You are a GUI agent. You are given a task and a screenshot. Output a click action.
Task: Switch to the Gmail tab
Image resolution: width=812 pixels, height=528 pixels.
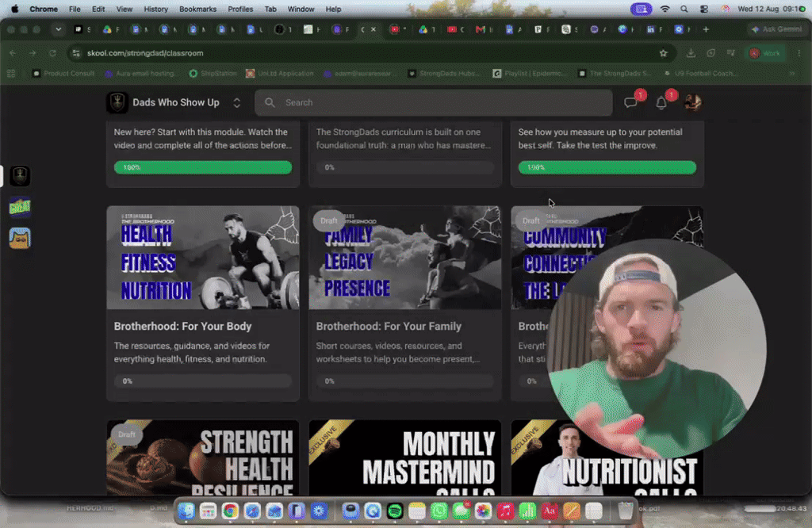tap(480, 29)
